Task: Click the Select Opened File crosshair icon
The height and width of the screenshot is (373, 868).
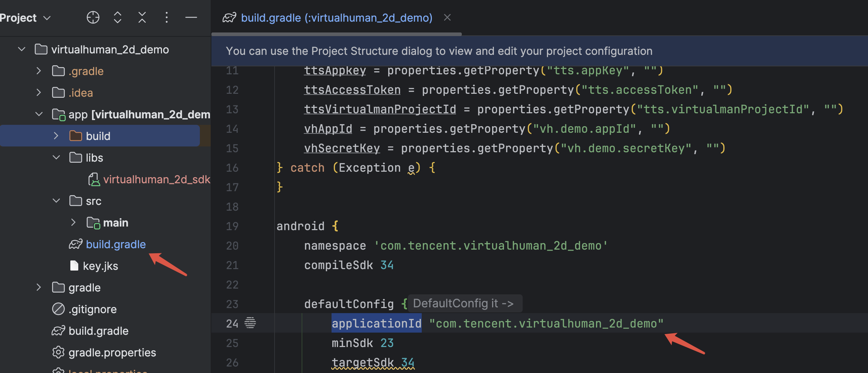Action: tap(93, 17)
